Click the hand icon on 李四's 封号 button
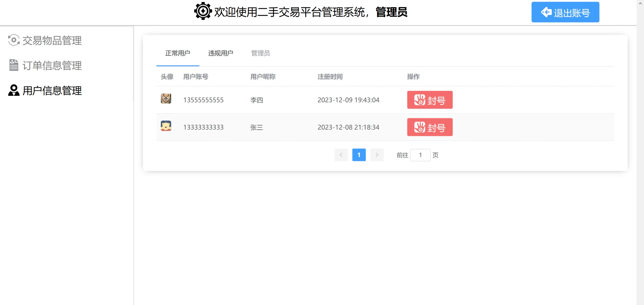Screen dimensions: 644x305 coord(419,100)
